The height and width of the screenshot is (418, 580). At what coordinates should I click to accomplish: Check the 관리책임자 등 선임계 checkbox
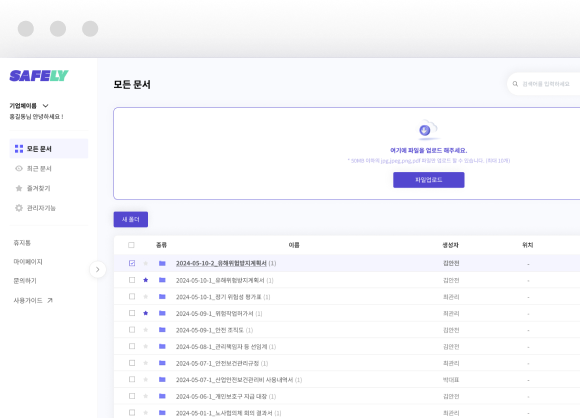pyautogui.click(x=132, y=346)
